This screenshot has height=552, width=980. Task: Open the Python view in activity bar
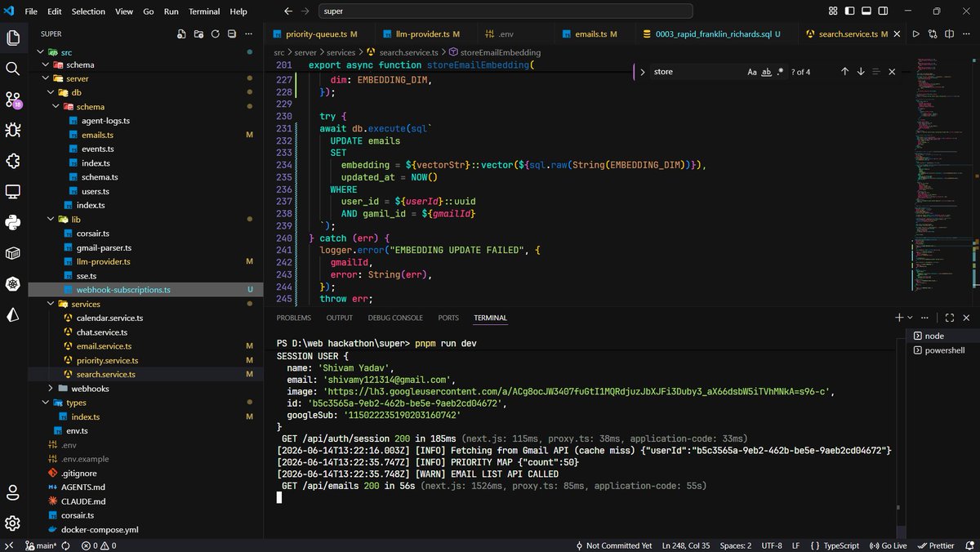click(x=13, y=222)
